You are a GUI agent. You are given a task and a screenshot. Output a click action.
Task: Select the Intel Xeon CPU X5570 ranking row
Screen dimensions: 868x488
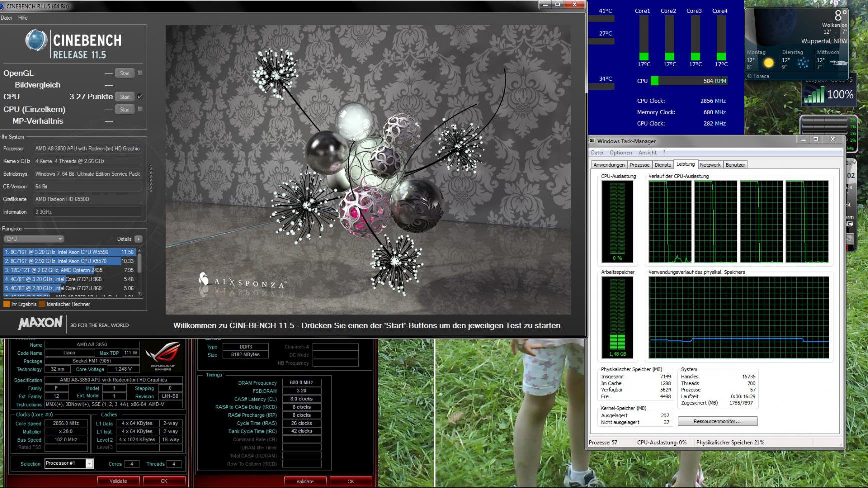point(69,261)
